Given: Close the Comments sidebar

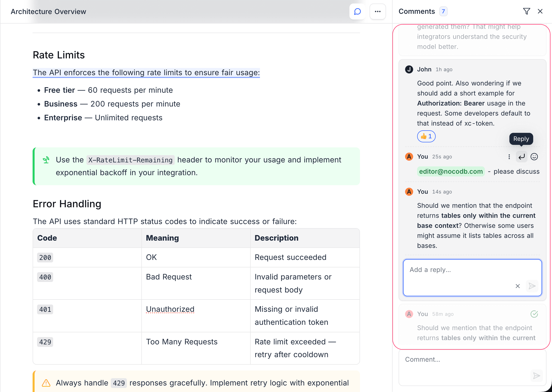Looking at the screenshot, I should pyautogui.click(x=540, y=11).
